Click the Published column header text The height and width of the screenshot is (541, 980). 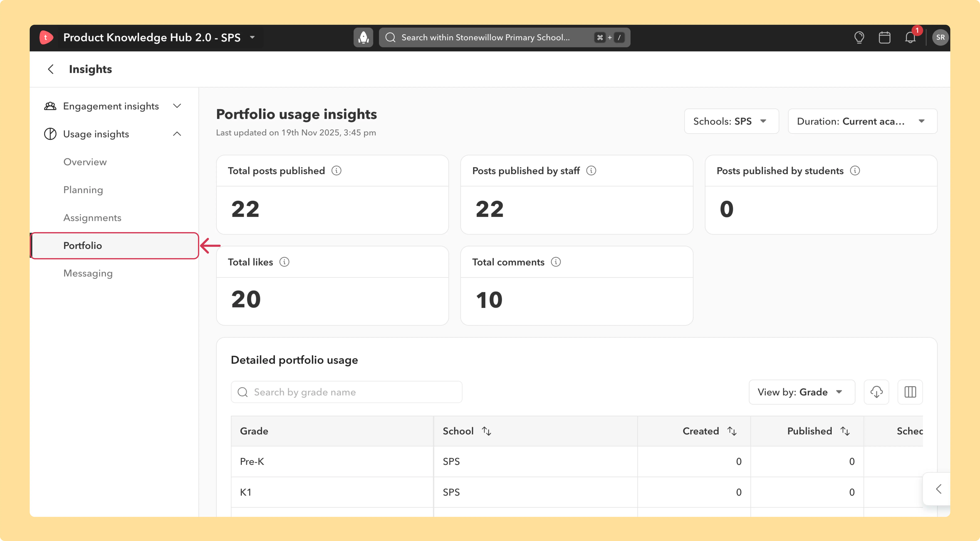[x=810, y=431]
